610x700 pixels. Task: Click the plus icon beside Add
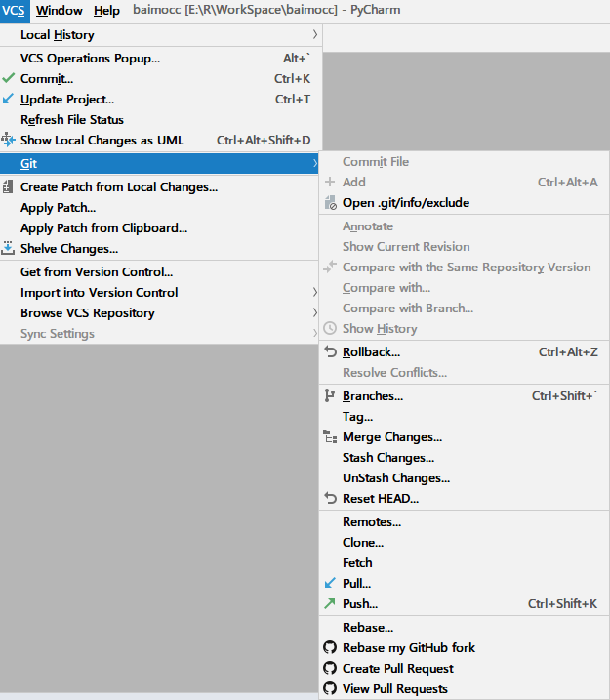tap(330, 182)
